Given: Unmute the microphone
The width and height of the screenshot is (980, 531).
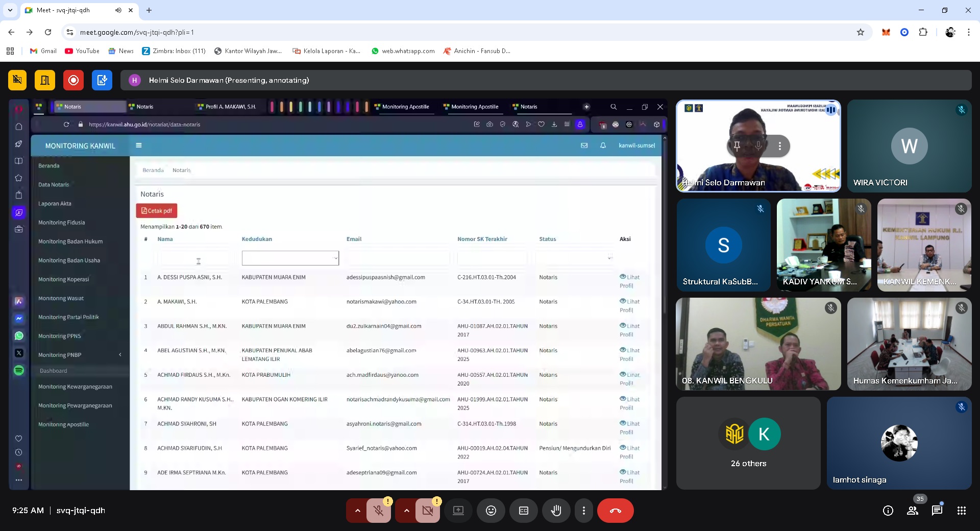Looking at the screenshot, I should point(378,511).
